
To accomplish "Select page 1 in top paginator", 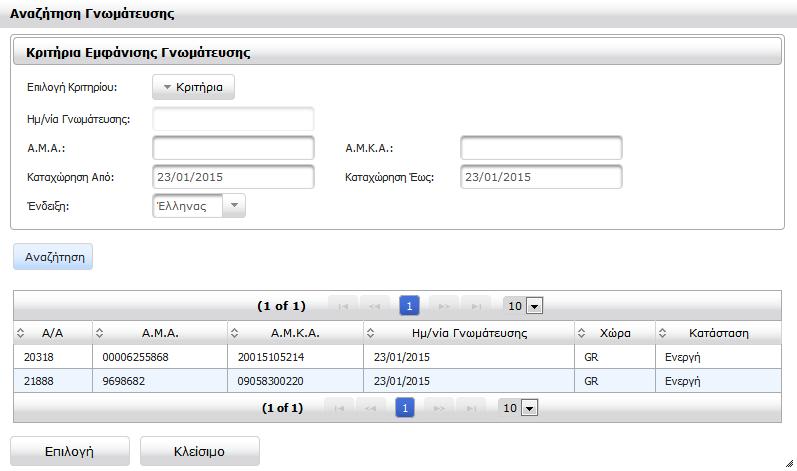I will point(409,306).
